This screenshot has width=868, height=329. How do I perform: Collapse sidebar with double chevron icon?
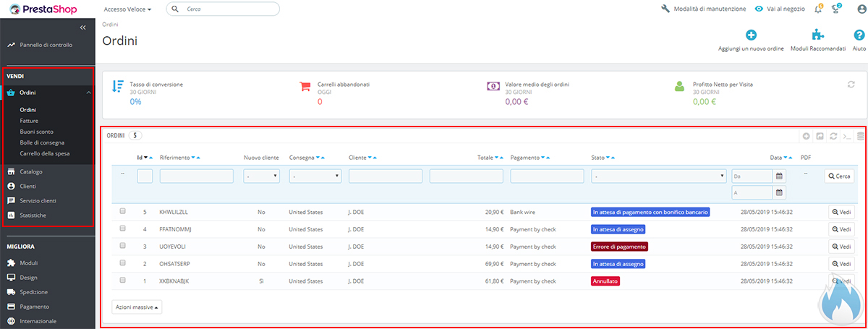click(x=82, y=27)
